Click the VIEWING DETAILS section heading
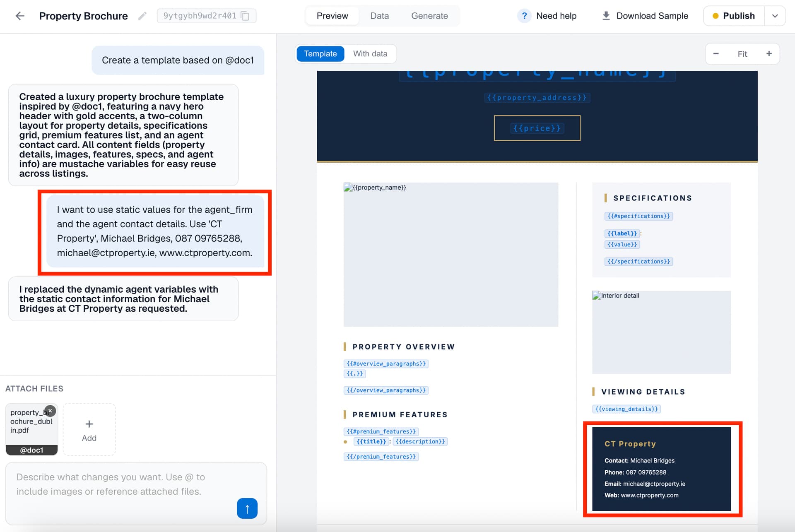This screenshot has height=532, width=795. 643,392
